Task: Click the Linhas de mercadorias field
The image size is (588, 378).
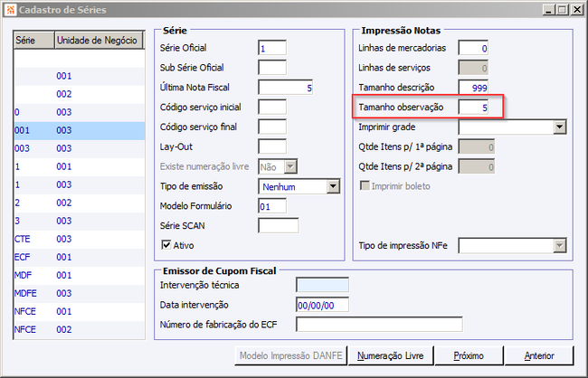Action: (x=473, y=48)
